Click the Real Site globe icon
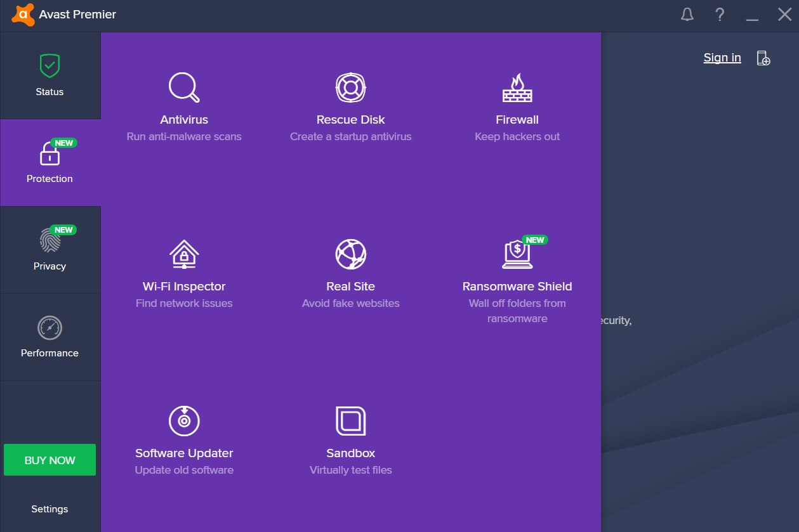Viewport: 799px width, 532px height. (351, 254)
